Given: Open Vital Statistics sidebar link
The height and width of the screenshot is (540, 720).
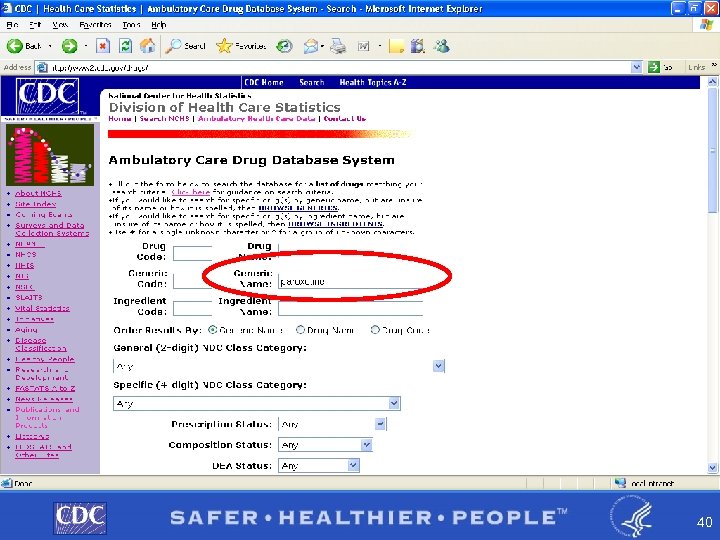Looking at the screenshot, I should click(42, 308).
